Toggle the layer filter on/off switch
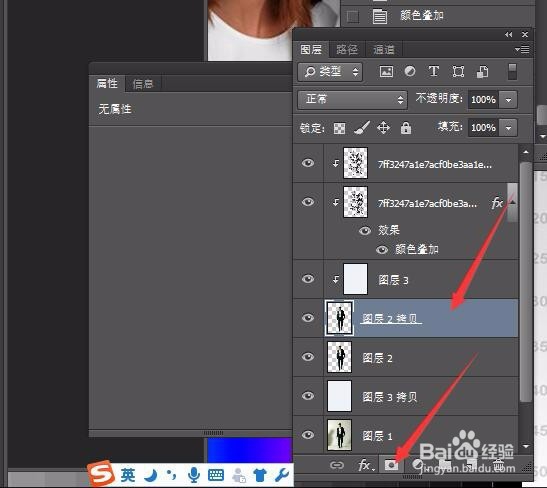Screen dimensions: 547x488 [512, 72]
